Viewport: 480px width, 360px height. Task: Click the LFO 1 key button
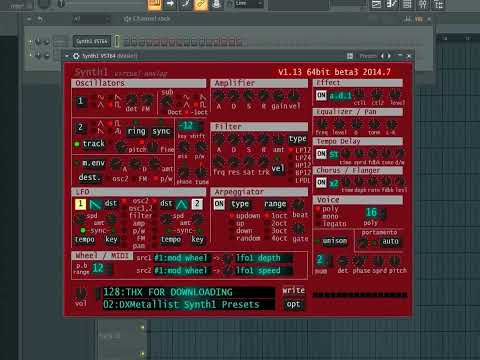coord(111,240)
